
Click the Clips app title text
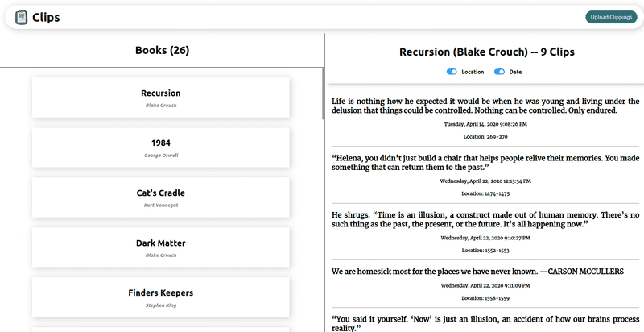46,17
